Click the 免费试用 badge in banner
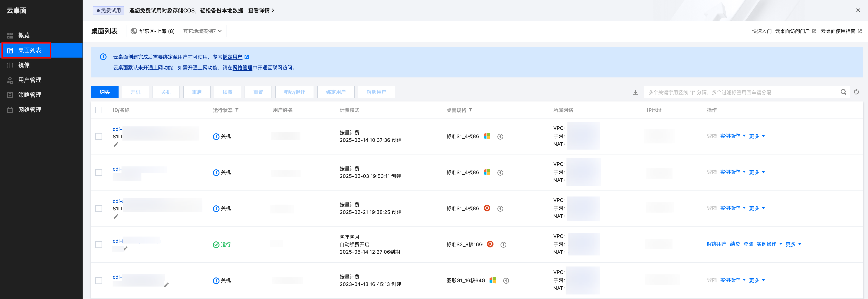This screenshot has width=868, height=299. [109, 10]
